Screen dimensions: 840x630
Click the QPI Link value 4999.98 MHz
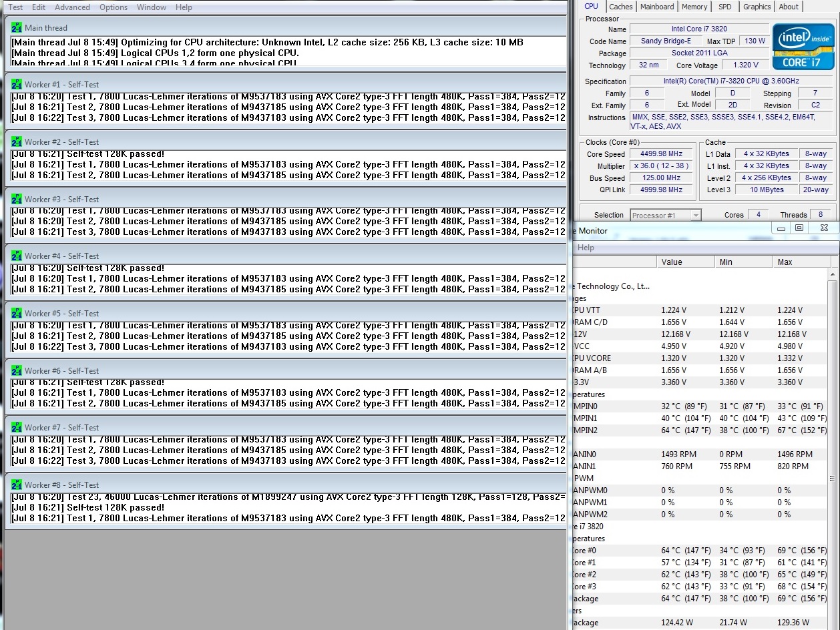(661, 190)
